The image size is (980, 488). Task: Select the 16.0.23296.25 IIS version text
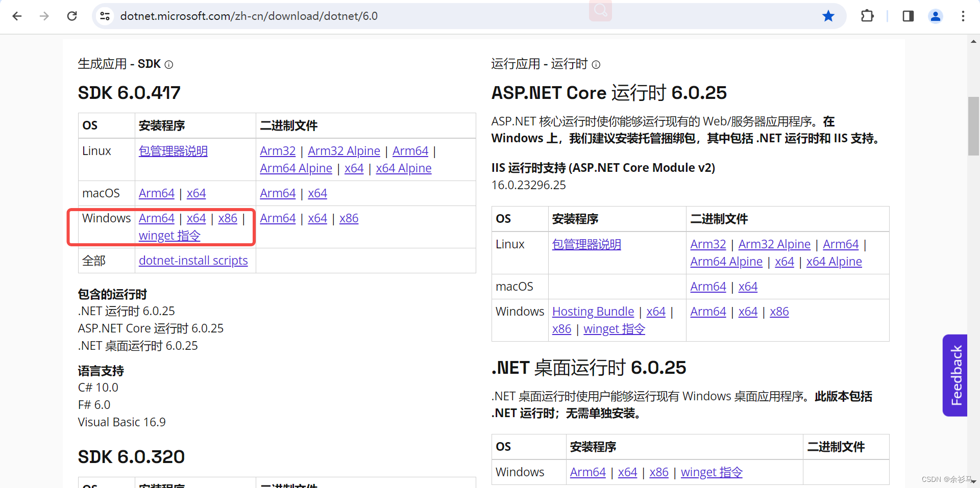click(529, 185)
